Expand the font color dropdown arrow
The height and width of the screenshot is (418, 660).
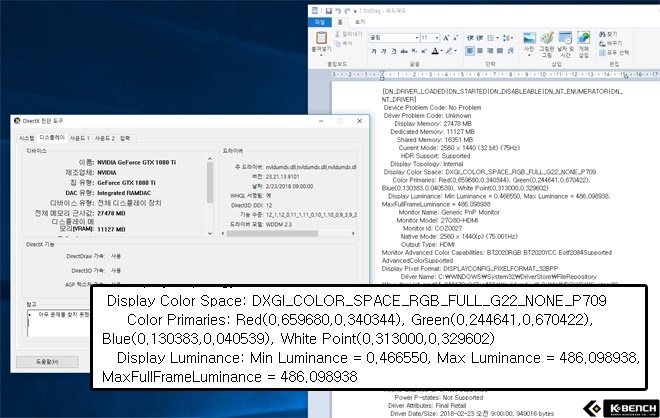click(441, 51)
